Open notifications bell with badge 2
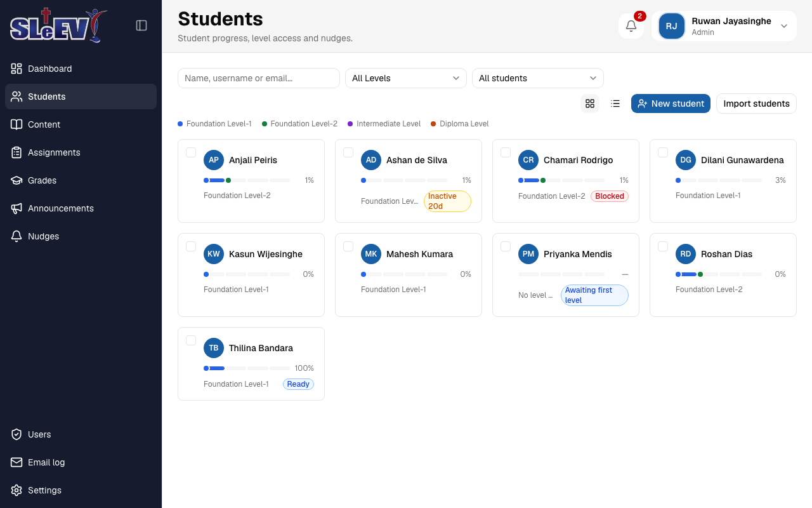Image resolution: width=812 pixels, height=508 pixels. (x=631, y=26)
